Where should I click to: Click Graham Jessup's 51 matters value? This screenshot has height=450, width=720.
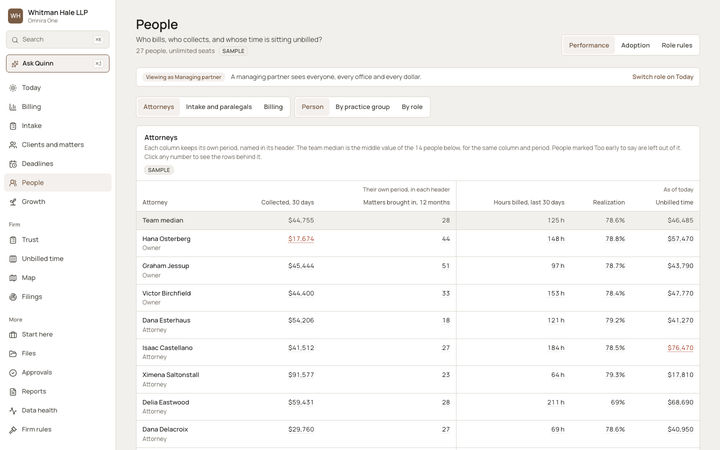pyautogui.click(x=445, y=266)
